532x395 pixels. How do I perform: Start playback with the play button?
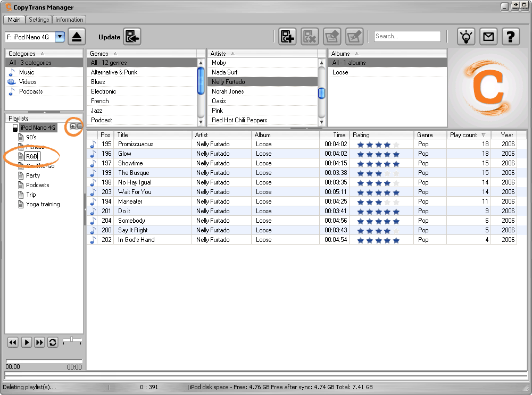coord(27,342)
